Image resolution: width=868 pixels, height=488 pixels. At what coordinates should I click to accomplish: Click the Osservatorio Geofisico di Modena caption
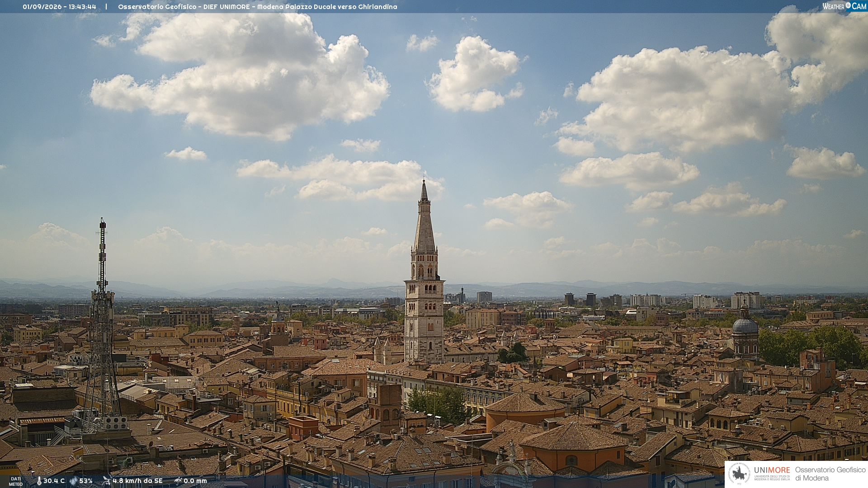coord(830,474)
